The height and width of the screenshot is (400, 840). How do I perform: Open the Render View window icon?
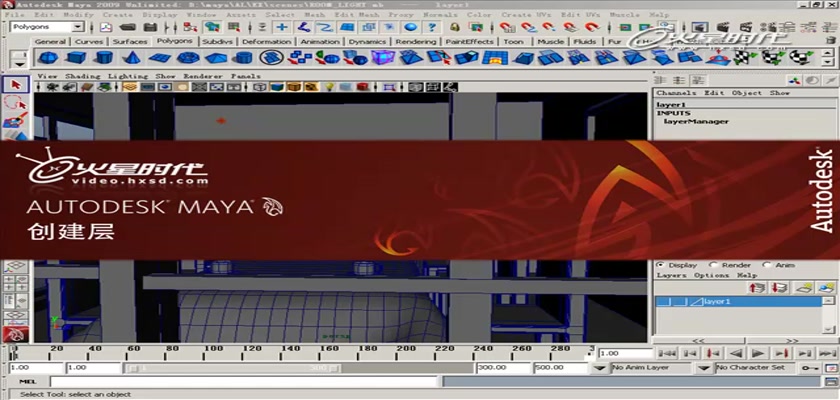[698, 27]
